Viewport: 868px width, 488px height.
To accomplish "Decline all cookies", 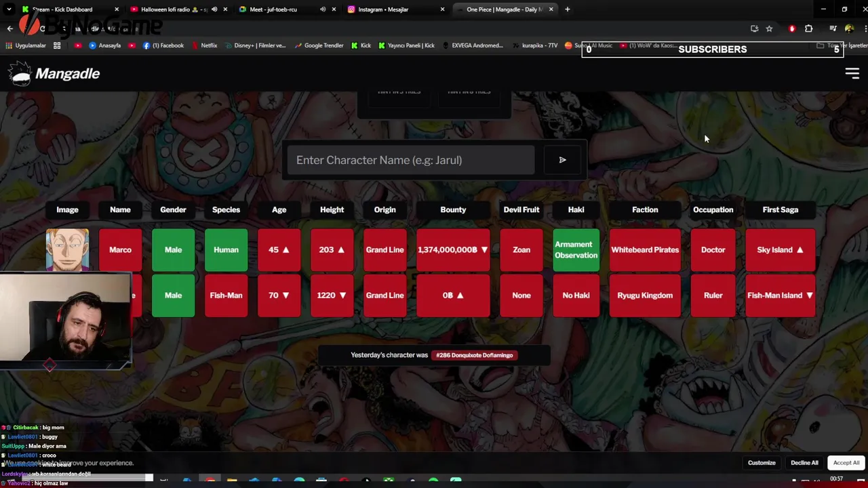I will (804, 463).
